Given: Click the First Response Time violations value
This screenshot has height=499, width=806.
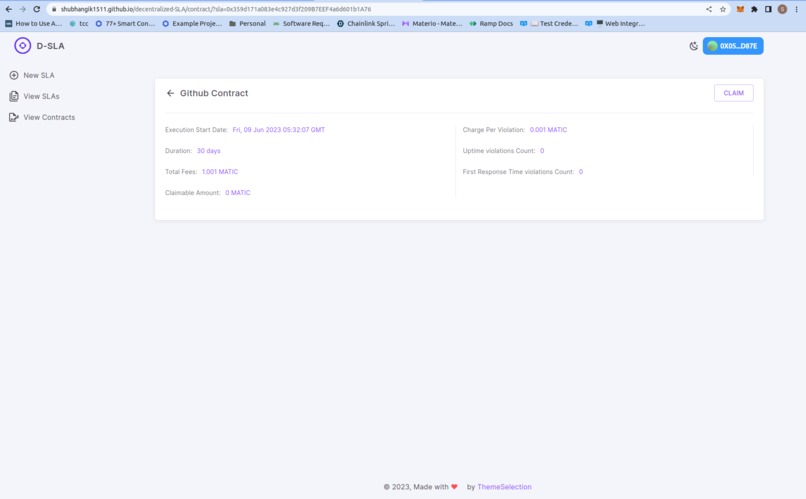Looking at the screenshot, I should [581, 172].
